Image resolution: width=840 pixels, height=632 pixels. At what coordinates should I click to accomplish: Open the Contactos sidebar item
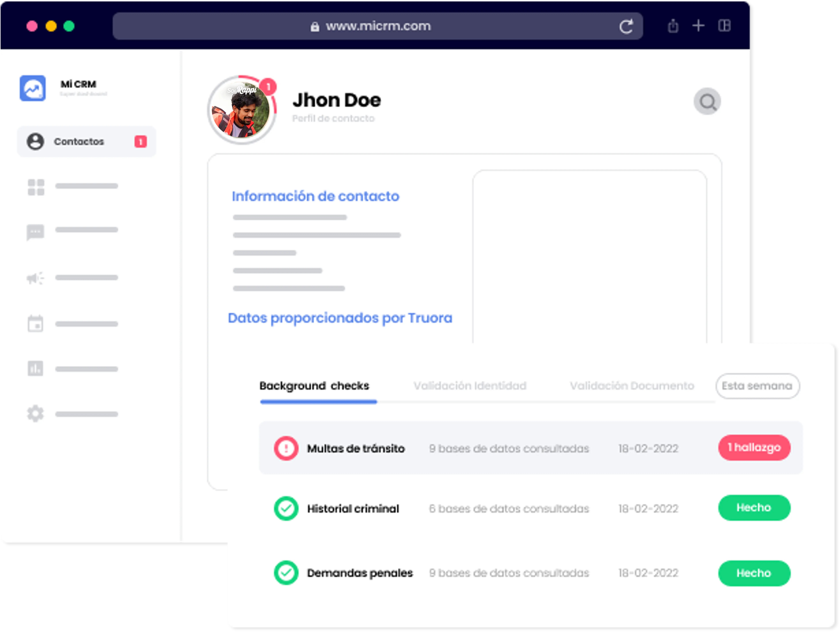click(x=87, y=142)
